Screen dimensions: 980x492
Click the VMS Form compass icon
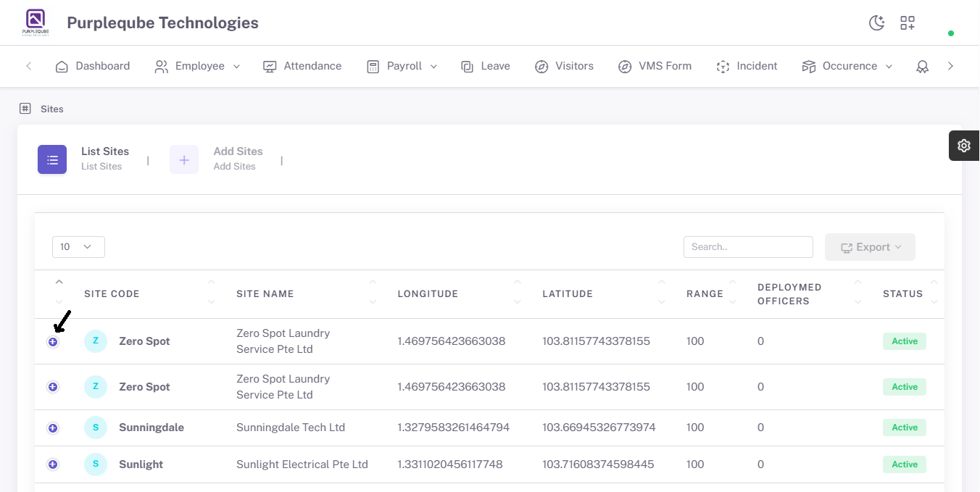(625, 67)
